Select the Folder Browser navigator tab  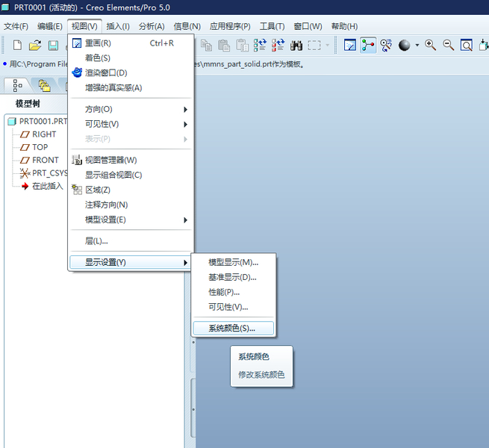coord(45,85)
